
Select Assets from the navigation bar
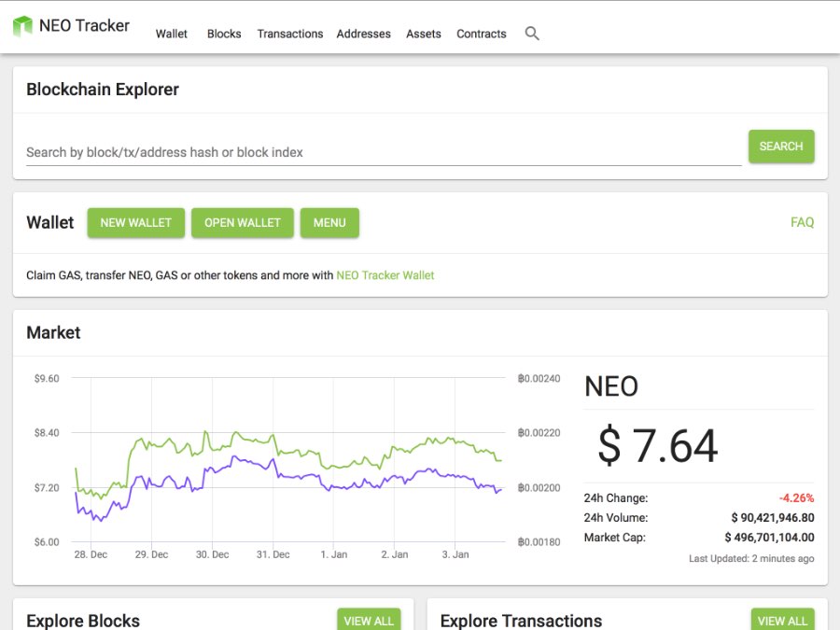pyautogui.click(x=424, y=34)
